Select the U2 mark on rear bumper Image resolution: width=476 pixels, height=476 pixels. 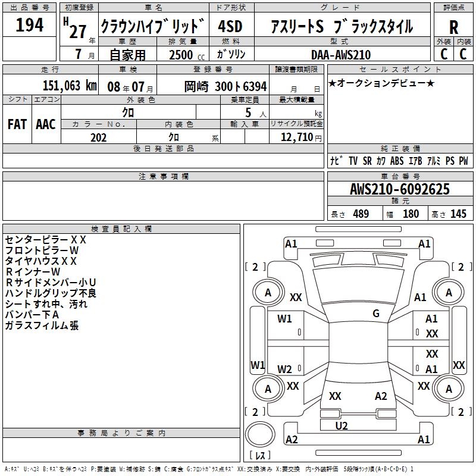(x=342, y=425)
